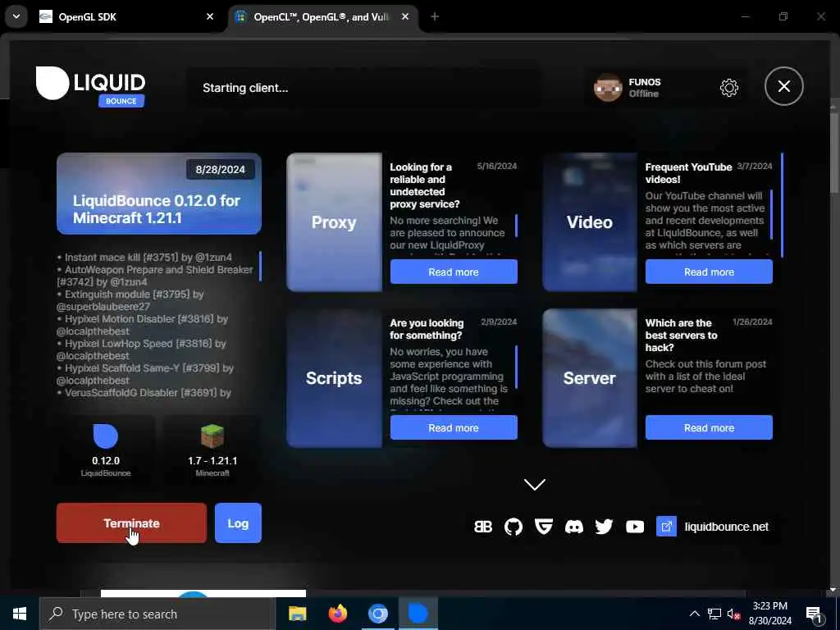Open the LiquidBounce 0.12.0 release banner
Screen dimensions: 840x630
pos(159,194)
